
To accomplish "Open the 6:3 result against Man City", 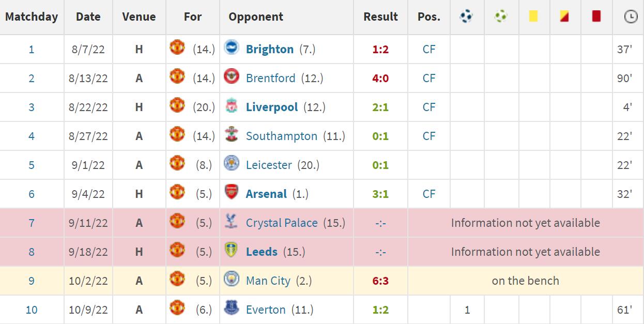I will (380, 281).
